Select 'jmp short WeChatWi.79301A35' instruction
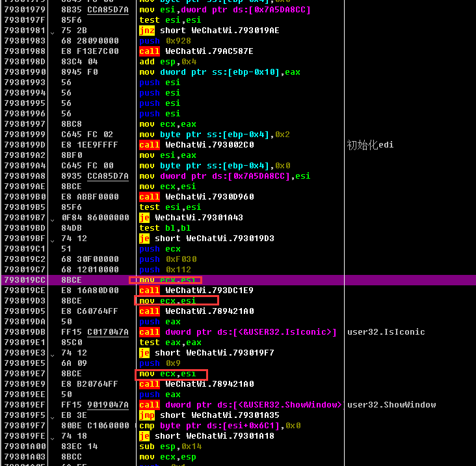476x466 pixels. (209, 415)
